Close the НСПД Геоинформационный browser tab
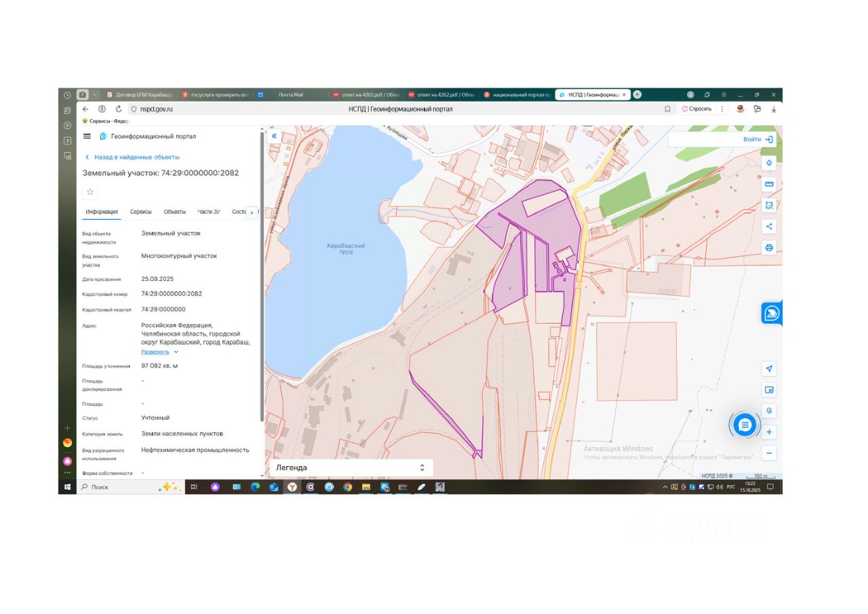The height and width of the screenshot is (614, 868). (x=624, y=94)
